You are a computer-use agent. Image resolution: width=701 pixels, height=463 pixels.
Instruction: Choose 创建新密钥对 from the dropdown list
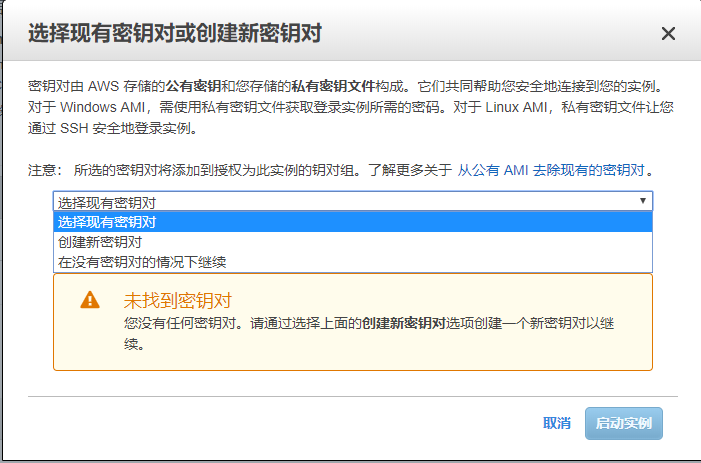[353, 242]
